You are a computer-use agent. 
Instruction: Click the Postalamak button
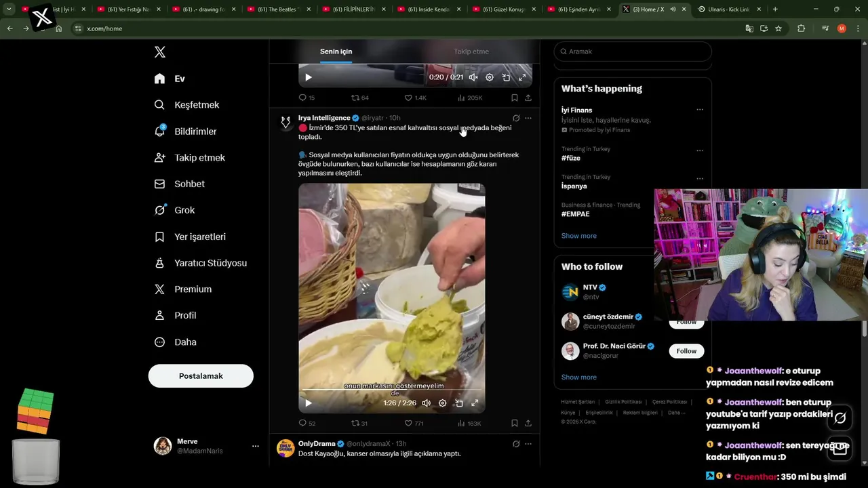pos(201,375)
